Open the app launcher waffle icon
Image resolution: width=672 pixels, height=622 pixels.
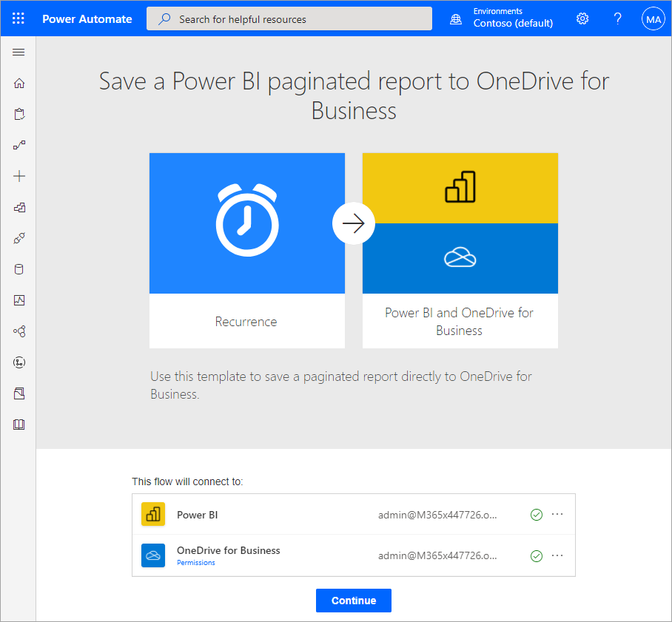pyautogui.click(x=19, y=18)
